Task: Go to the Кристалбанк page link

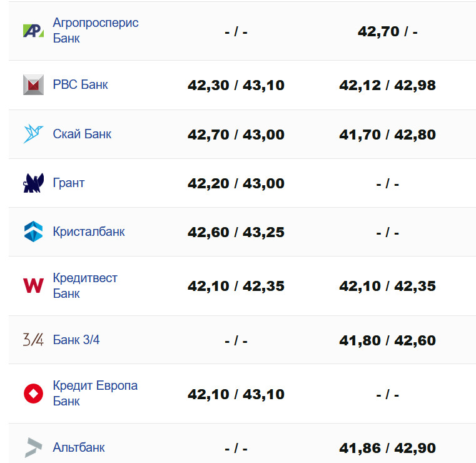Action: point(89,232)
